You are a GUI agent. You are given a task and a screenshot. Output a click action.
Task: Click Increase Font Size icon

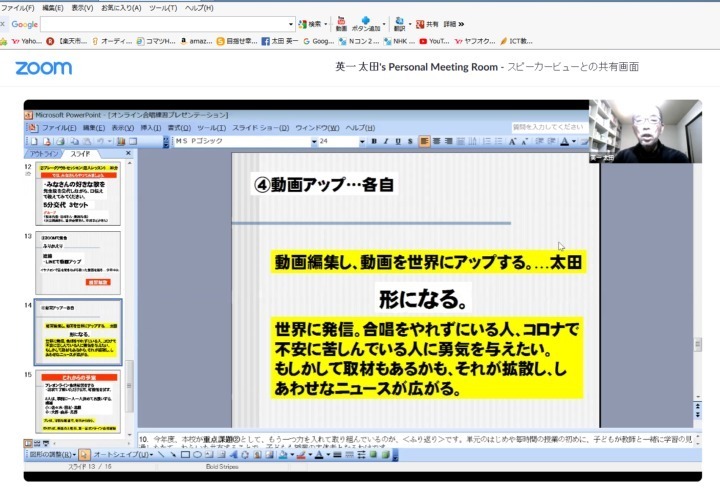[512, 141]
